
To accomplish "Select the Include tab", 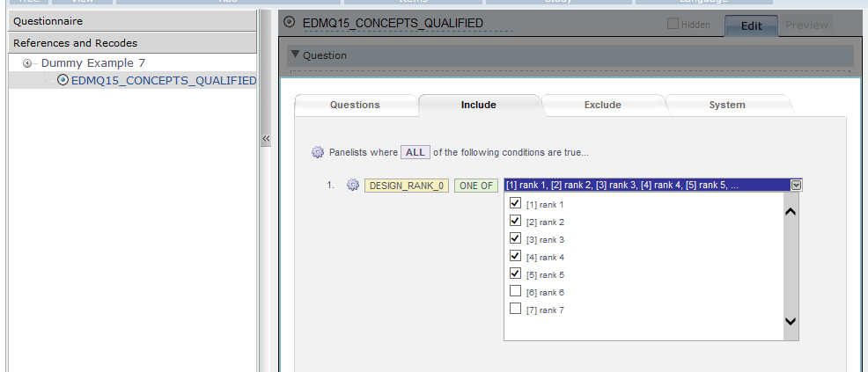I will [x=478, y=105].
